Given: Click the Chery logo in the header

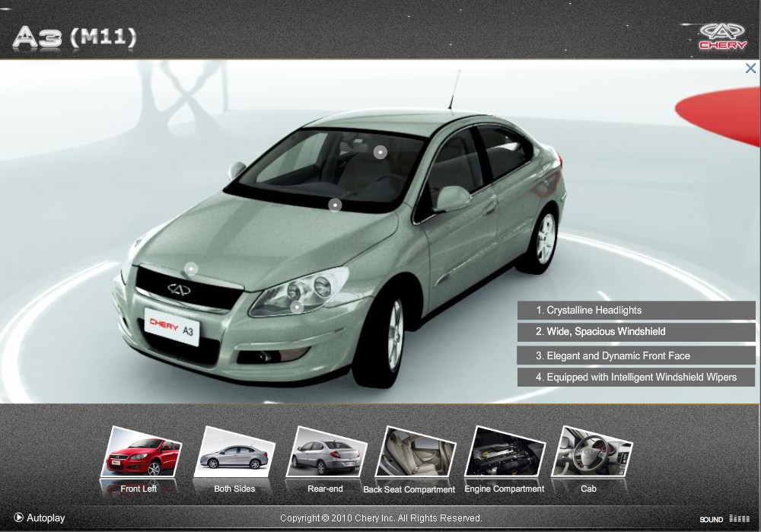Looking at the screenshot, I should [x=722, y=37].
